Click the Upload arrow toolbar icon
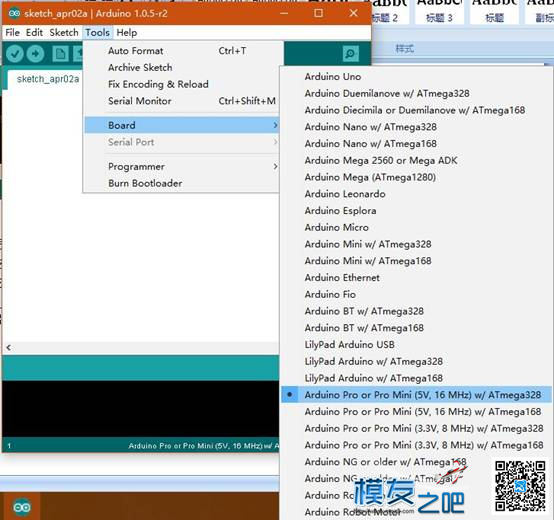554x520 pixels. [35, 54]
